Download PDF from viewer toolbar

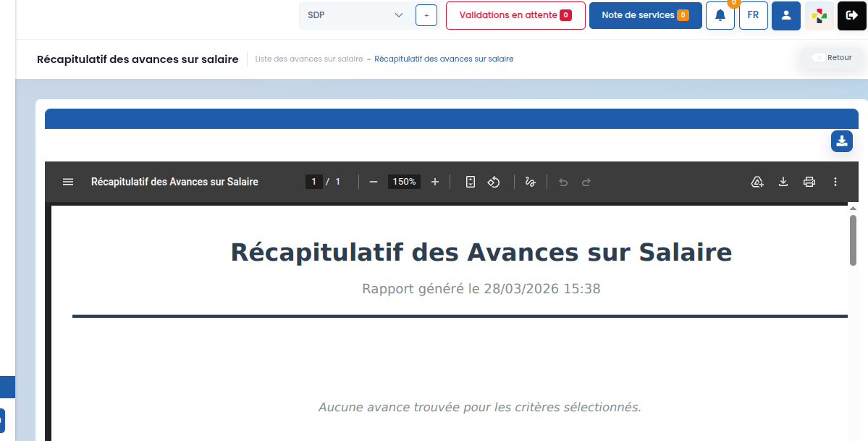(783, 182)
